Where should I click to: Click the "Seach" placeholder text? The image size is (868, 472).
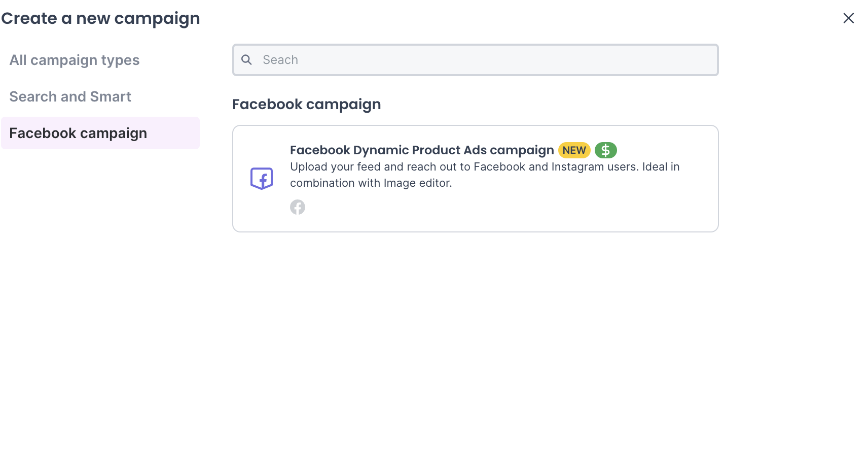pyautogui.click(x=280, y=60)
